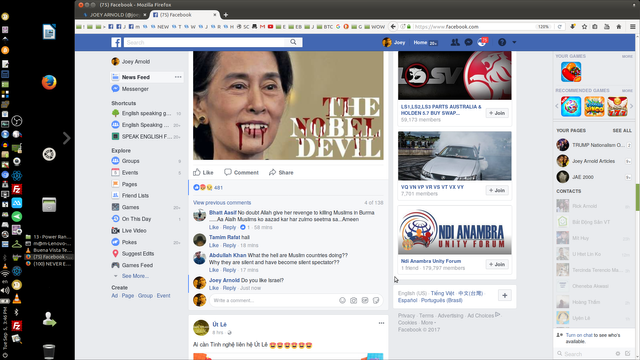This screenshot has height=360, width=640.
Task: Open Pages in Explore section
Action: tap(129, 184)
